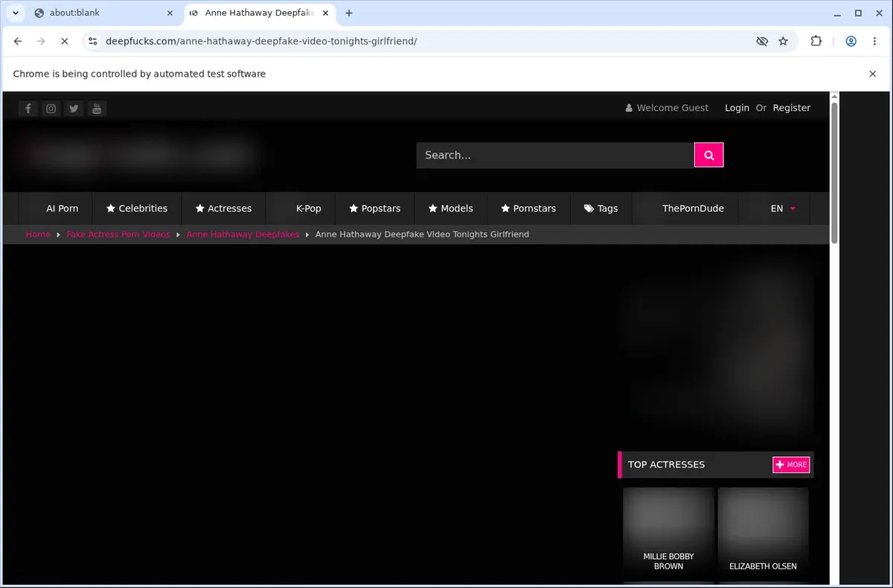Open the Popstars menu item
Image resolution: width=893 pixels, height=588 pixels.
(x=375, y=208)
